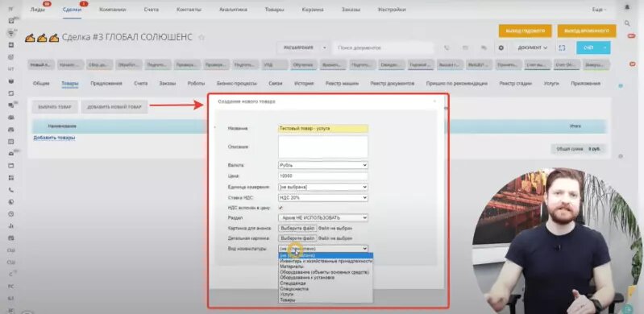Expand the Ставка НДС dropdown
The width and height of the screenshot is (644, 314).
[323, 198]
